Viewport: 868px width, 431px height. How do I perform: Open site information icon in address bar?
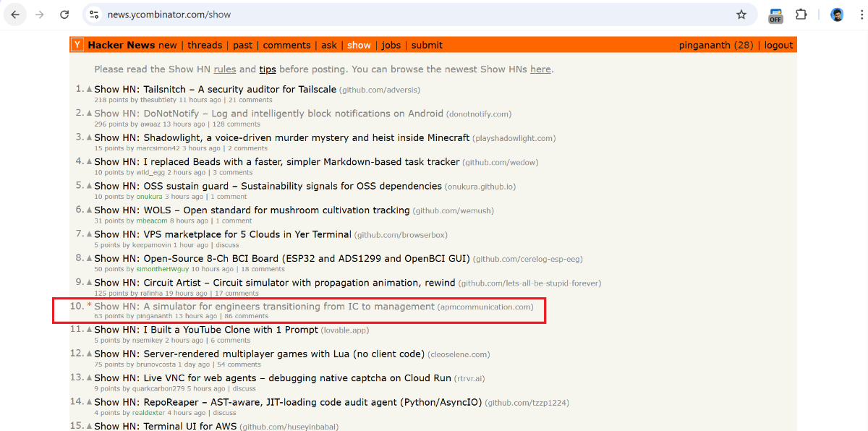coord(93,14)
